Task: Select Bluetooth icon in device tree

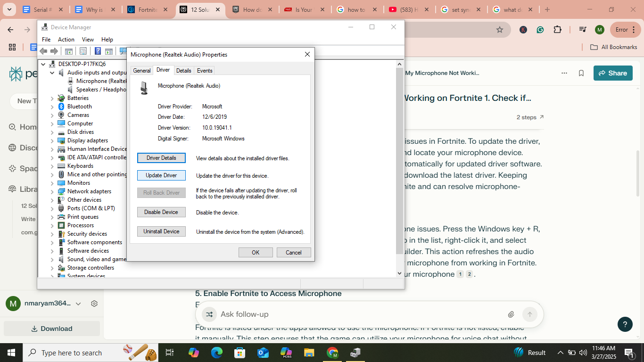Action: coord(61,107)
